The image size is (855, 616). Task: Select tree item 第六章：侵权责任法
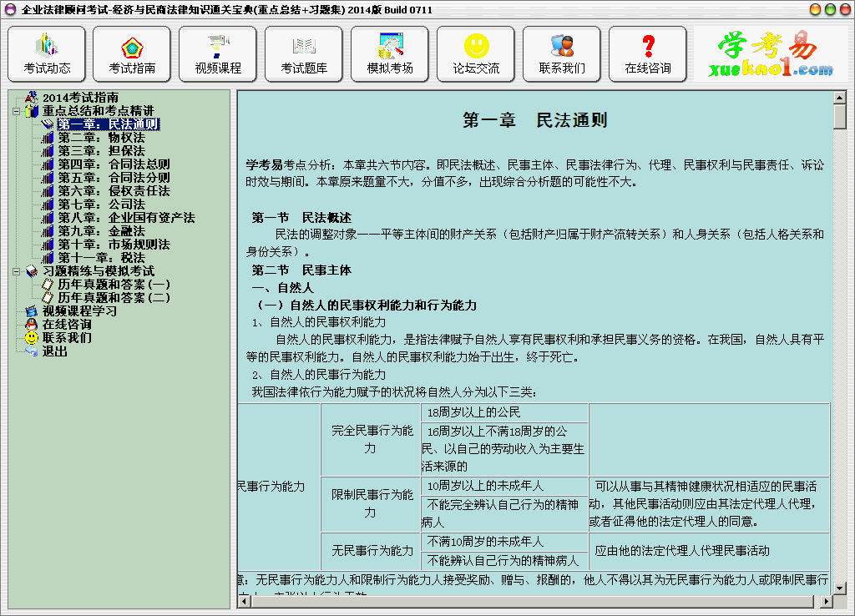click(x=114, y=191)
